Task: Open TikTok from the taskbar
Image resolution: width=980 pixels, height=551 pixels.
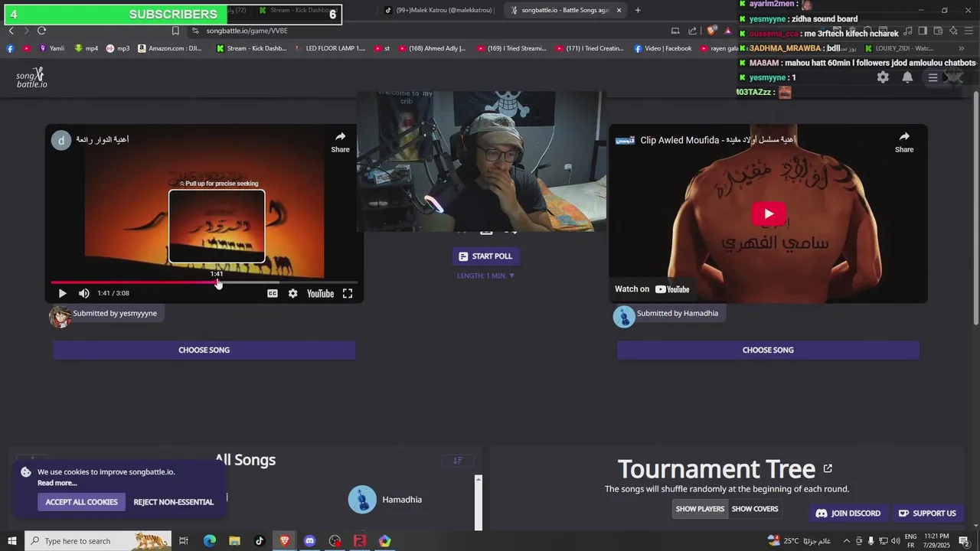Action: 259,541
